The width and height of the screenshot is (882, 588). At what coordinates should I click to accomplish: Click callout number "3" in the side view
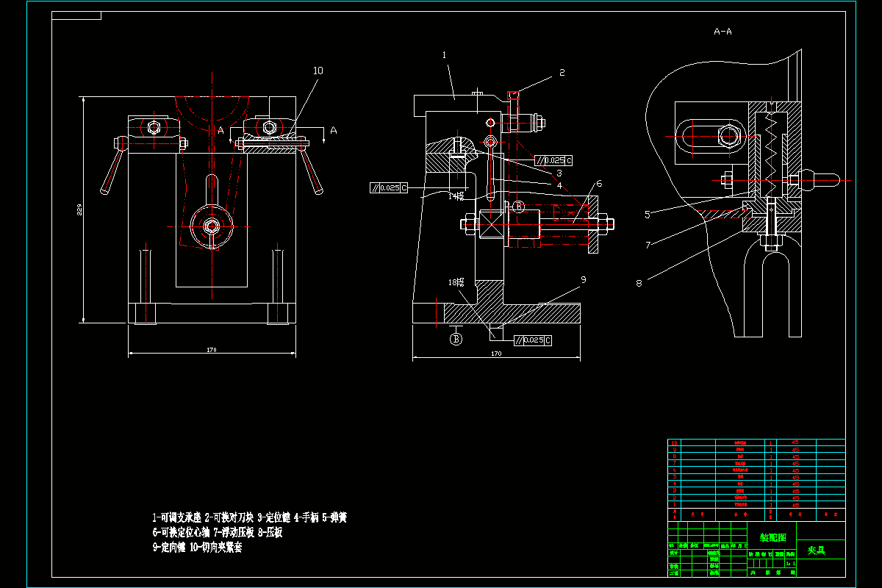pyautogui.click(x=559, y=173)
